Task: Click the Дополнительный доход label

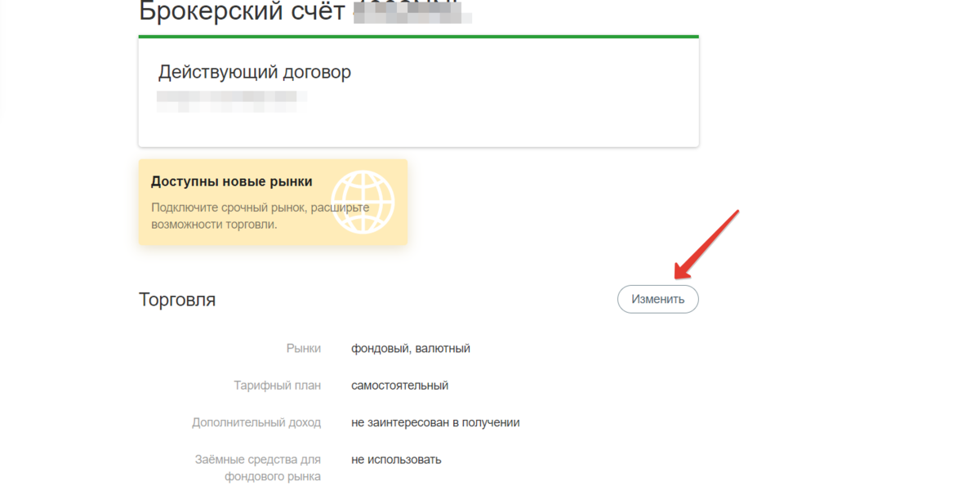Action: coord(256,423)
